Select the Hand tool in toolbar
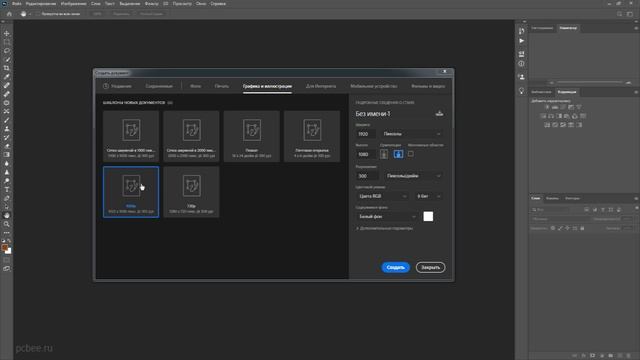Screen dimensions: 640x360 [7, 215]
